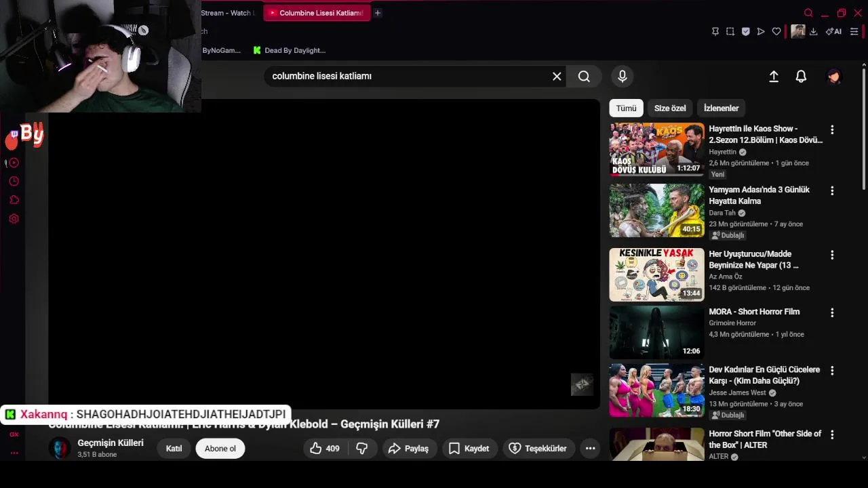Screen dimensions: 868x488
Task: Click the Katıl join button
Action: (x=174, y=449)
